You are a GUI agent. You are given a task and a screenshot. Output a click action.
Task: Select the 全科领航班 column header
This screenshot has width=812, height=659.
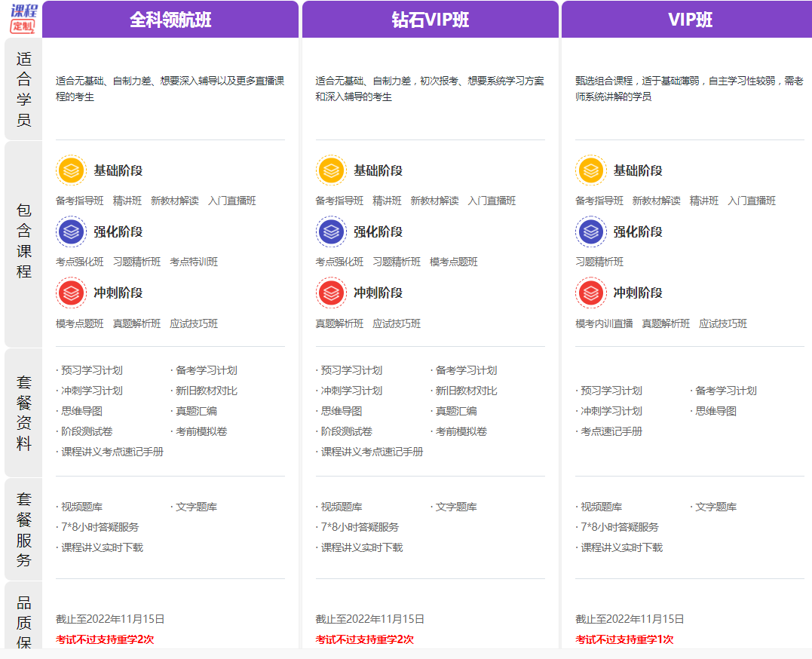coord(170,19)
